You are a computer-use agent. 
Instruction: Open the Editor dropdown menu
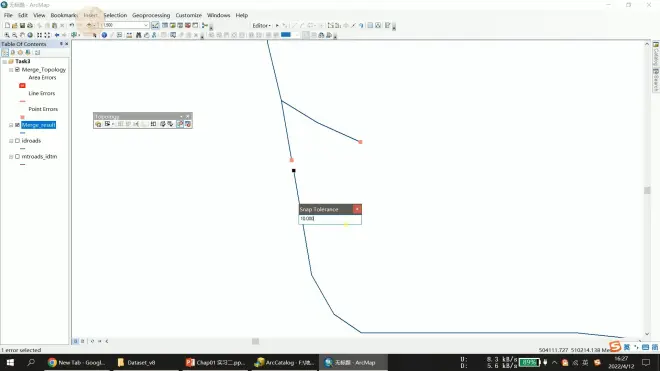[261, 26]
